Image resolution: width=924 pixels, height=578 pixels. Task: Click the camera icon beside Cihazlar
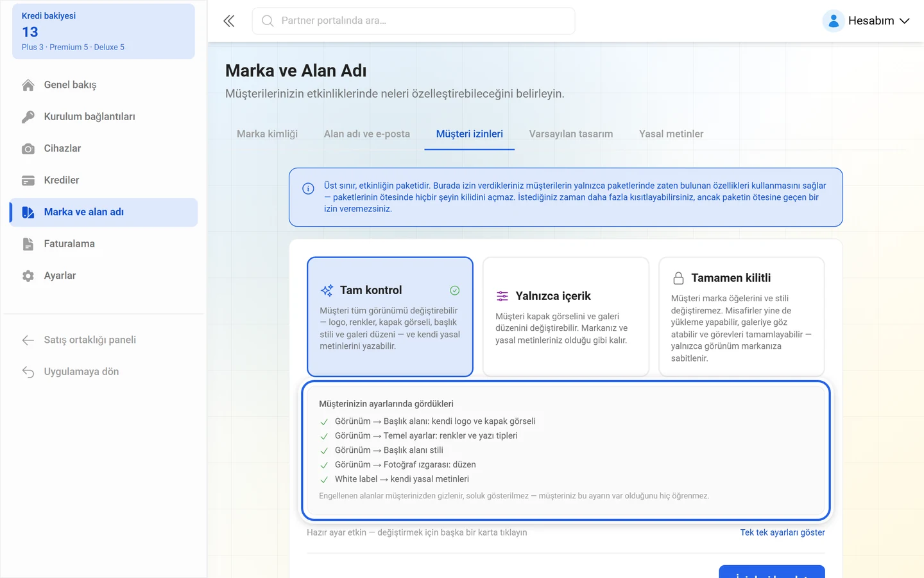[x=28, y=149]
